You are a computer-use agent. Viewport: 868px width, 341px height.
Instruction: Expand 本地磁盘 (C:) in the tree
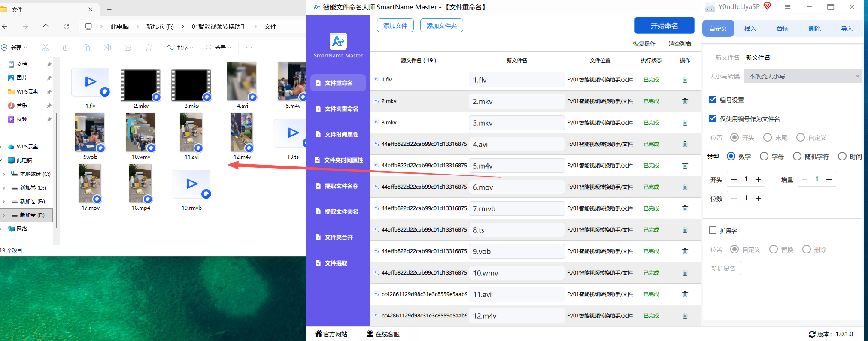pos(4,174)
